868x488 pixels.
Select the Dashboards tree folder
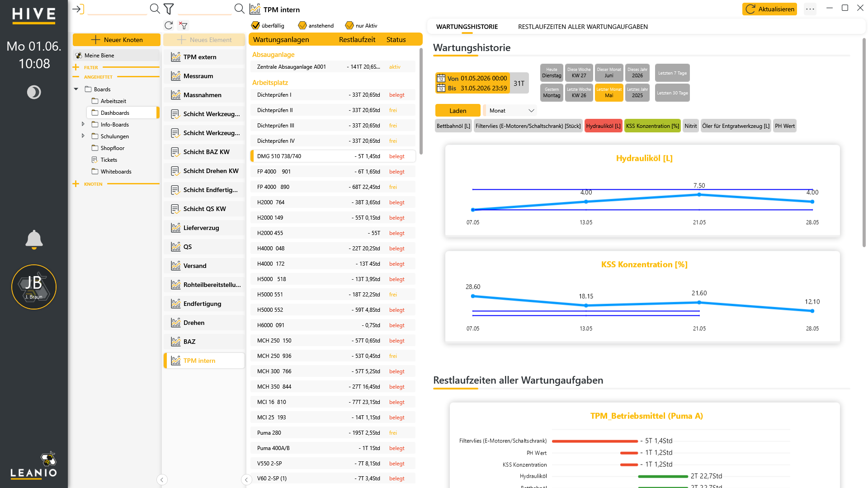click(122, 113)
